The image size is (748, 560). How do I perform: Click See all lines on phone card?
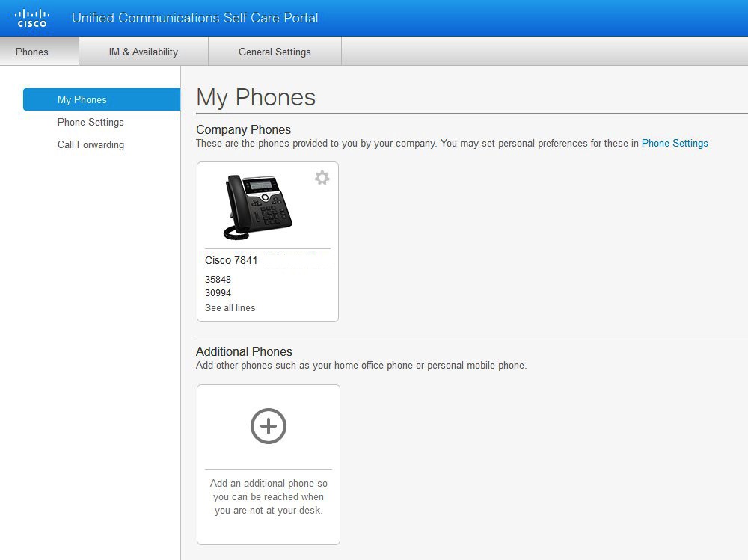(230, 308)
